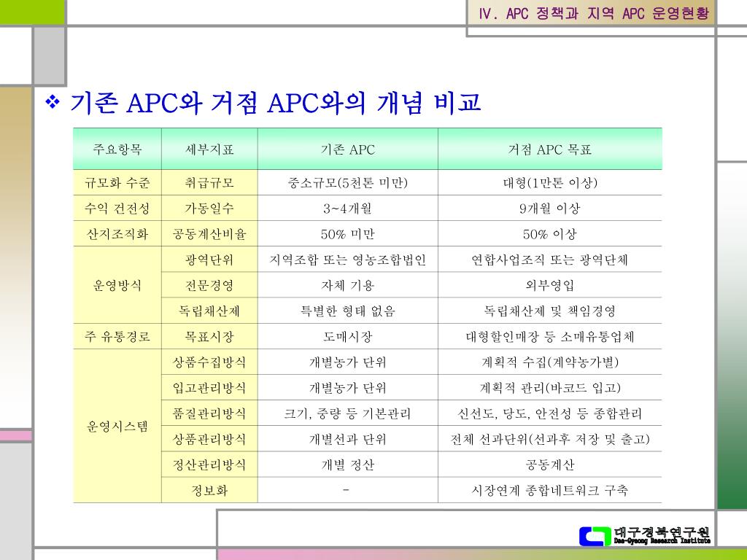
Task: Select '신선도, 당도, 안전성 등 종합관리' cell
Action: coord(550,413)
